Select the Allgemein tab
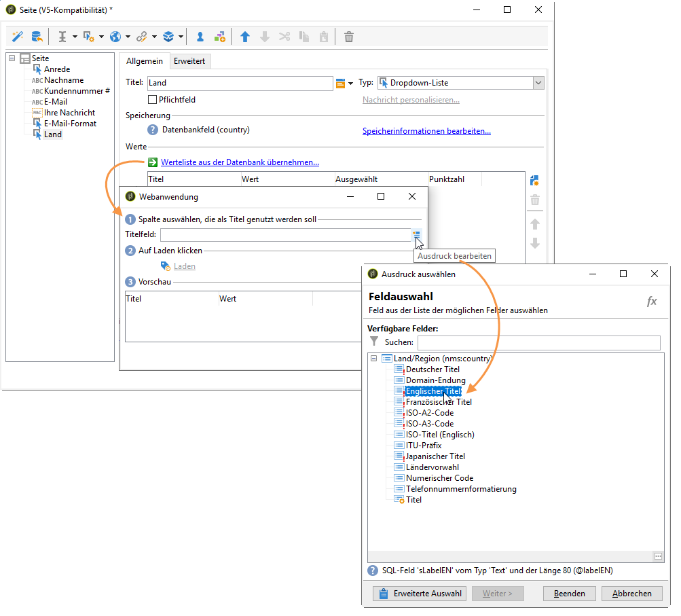This screenshot has height=616, width=681. tap(144, 61)
